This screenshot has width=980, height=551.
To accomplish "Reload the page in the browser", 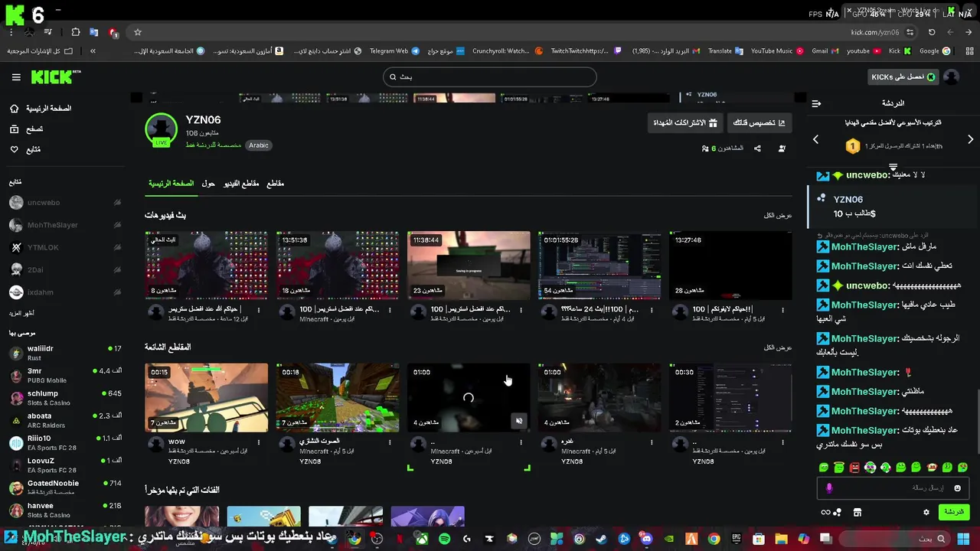I will [932, 32].
